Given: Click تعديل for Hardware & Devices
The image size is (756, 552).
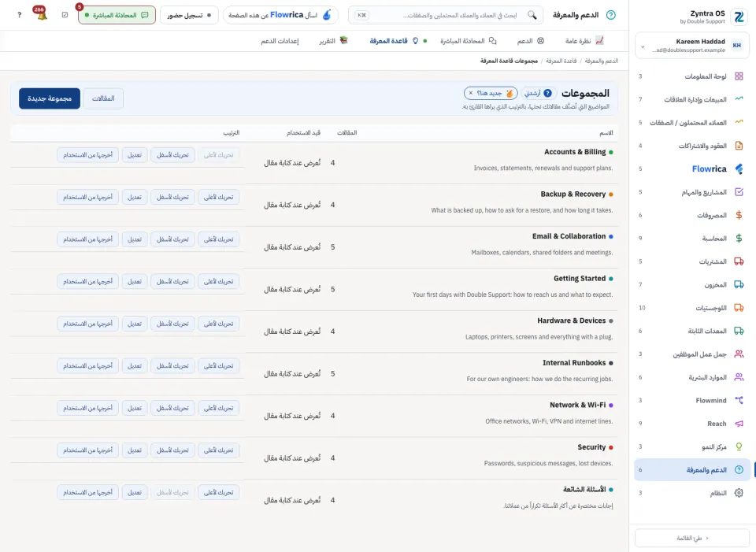Looking at the screenshot, I should point(135,324).
